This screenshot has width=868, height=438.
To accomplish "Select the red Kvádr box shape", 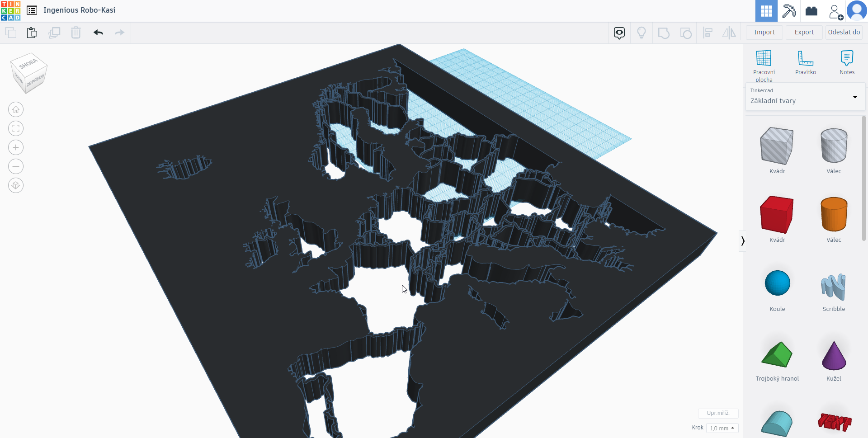I will click(777, 215).
